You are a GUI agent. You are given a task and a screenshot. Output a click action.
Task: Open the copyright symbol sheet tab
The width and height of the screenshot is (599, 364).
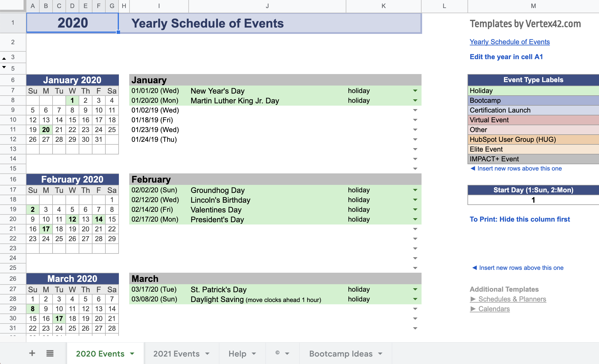click(277, 353)
